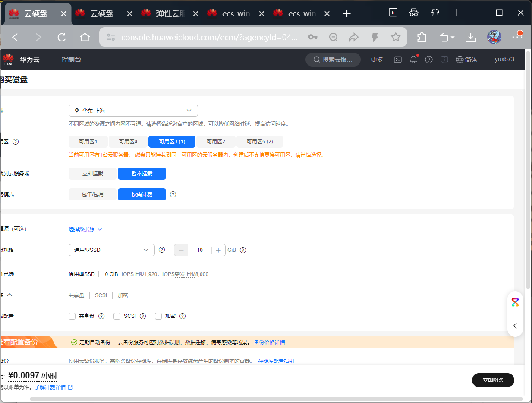Open the 控制台 console menu
This screenshot has height=403, width=532.
click(x=71, y=60)
